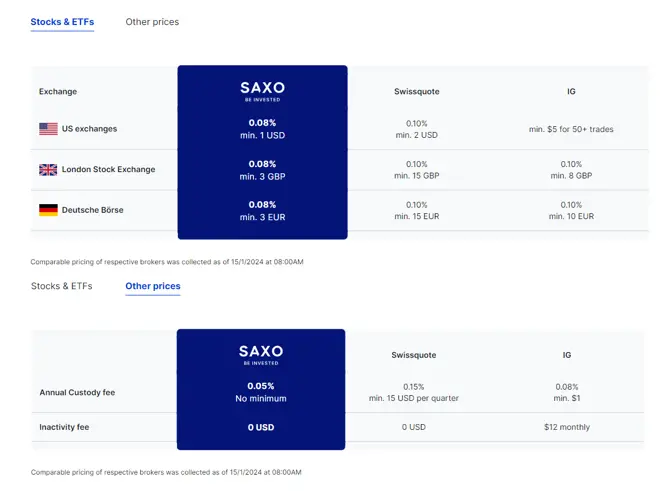Click the US flag icon
The width and height of the screenshot is (666, 491).
click(48, 129)
